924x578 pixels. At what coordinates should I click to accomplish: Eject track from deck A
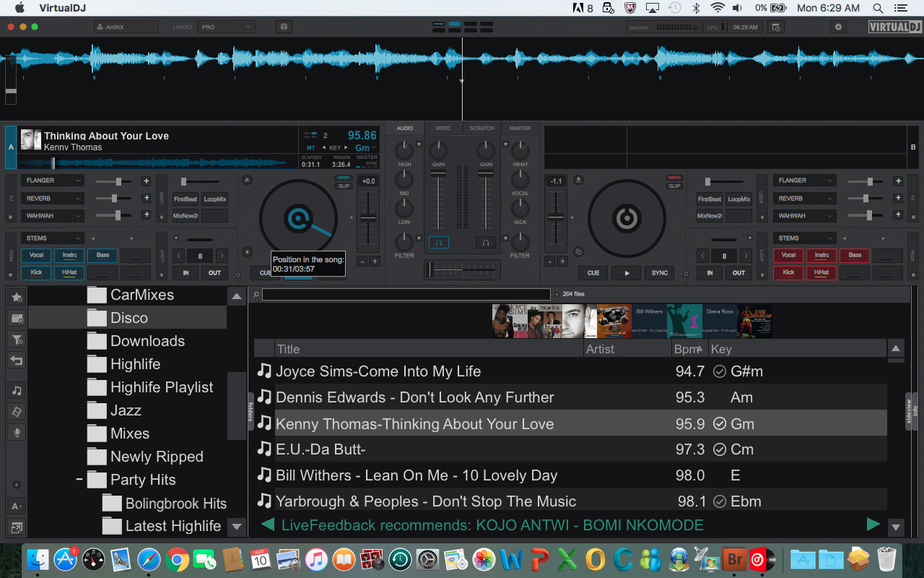248,180
